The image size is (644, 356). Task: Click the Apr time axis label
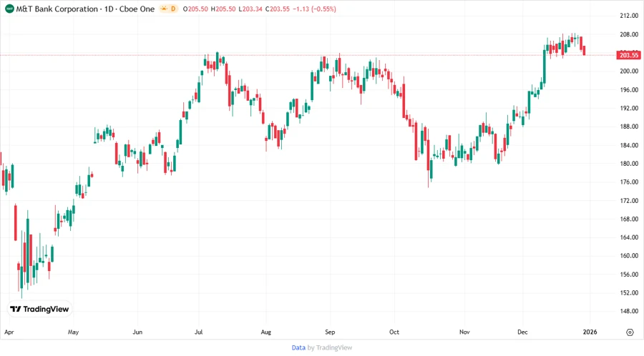tap(9, 332)
